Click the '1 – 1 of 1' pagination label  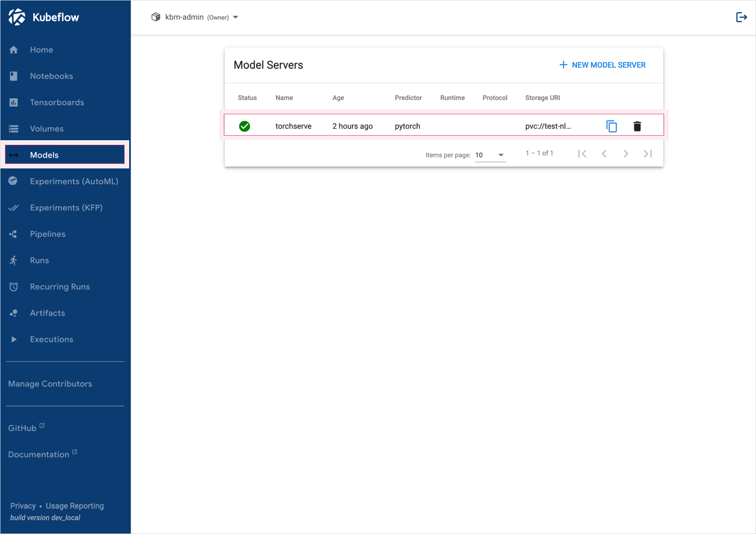coord(539,153)
